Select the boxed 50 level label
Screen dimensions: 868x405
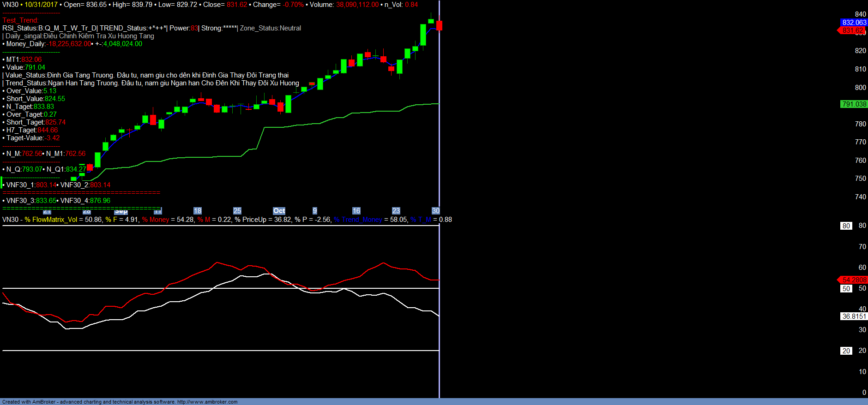click(846, 289)
